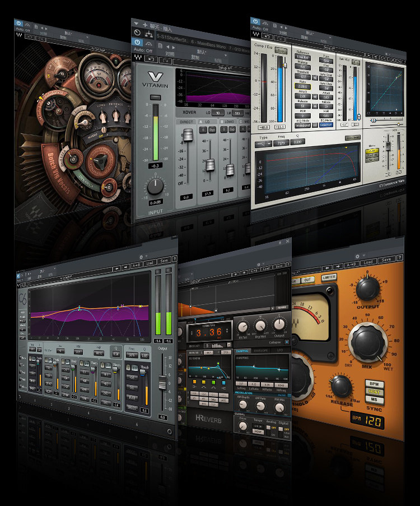This screenshot has height=506, width=420.
Task: Click next preset arrow in orange plugin
Action: pos(338,267)
